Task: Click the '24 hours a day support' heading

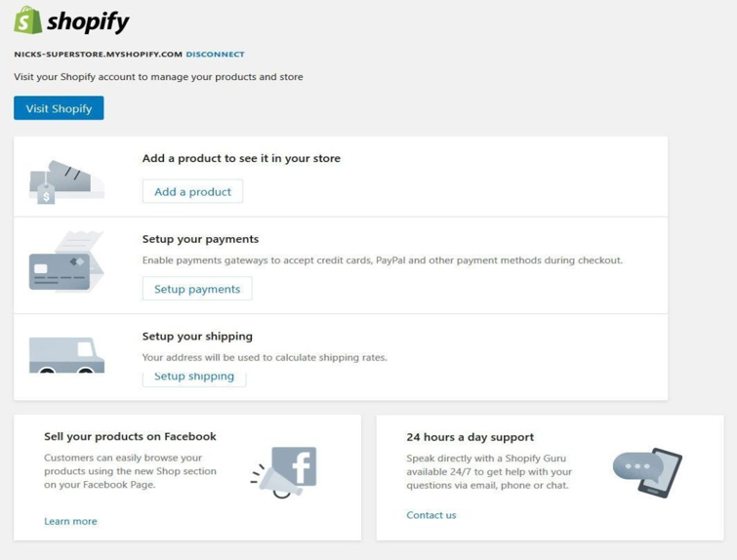Action: pos(471,437)
